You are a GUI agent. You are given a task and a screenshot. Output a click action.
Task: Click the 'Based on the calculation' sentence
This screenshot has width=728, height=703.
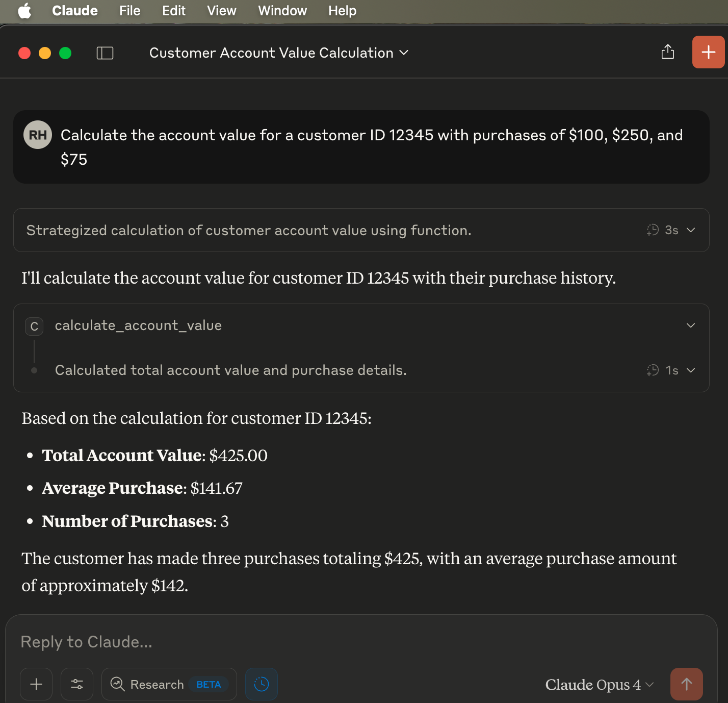point(196,418)
